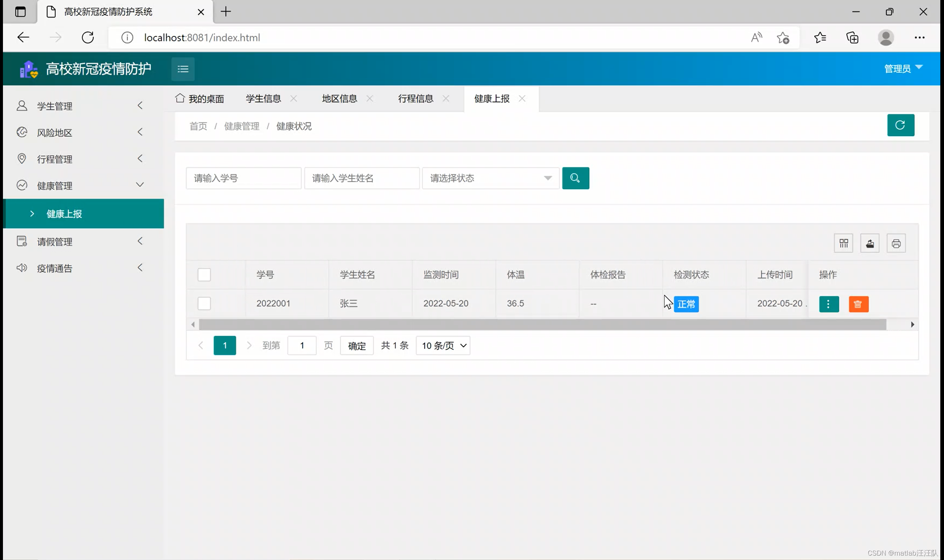Image resolution: width=944 pixels, height=560 pixels.
Task: Click the 确定 pagination button
Action: tap(357, 346)
